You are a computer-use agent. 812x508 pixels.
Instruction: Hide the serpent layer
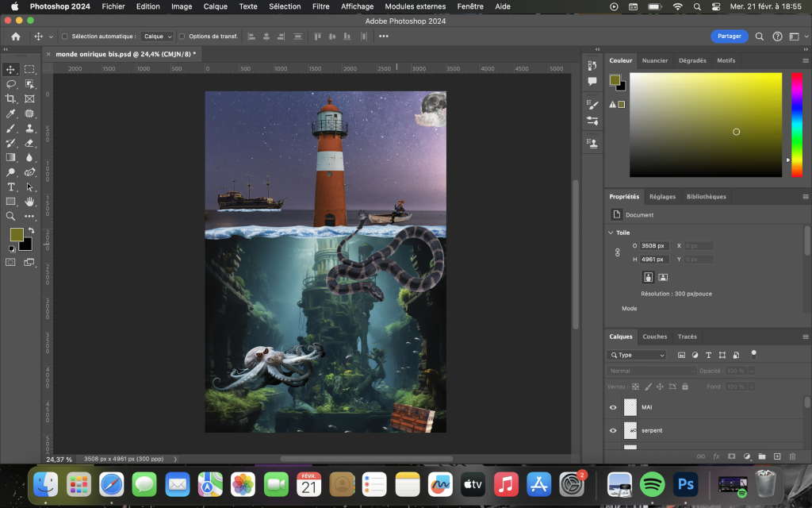(612, 430)
